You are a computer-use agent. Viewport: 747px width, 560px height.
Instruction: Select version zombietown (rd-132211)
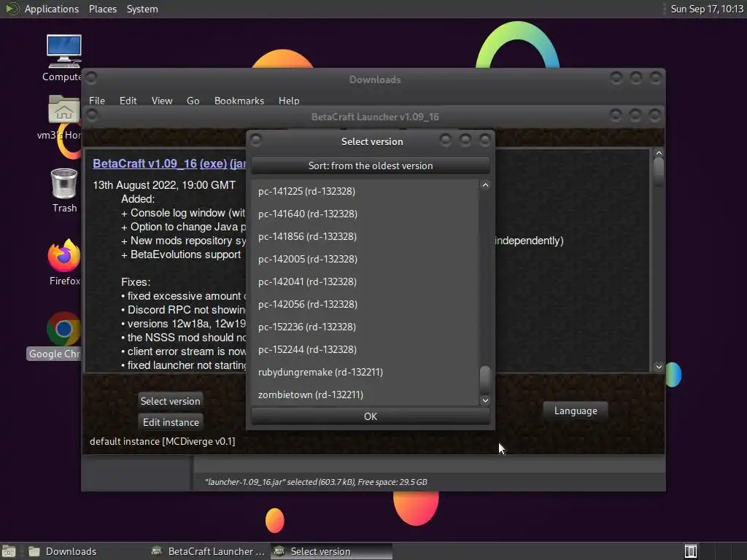pos(365,394)
